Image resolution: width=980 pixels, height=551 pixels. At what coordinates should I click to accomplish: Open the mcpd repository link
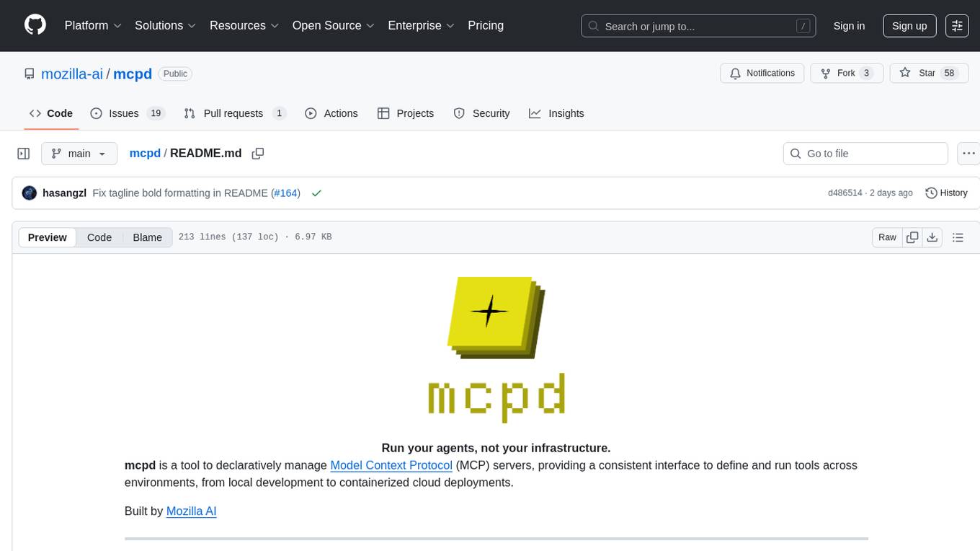coord(133,74)
